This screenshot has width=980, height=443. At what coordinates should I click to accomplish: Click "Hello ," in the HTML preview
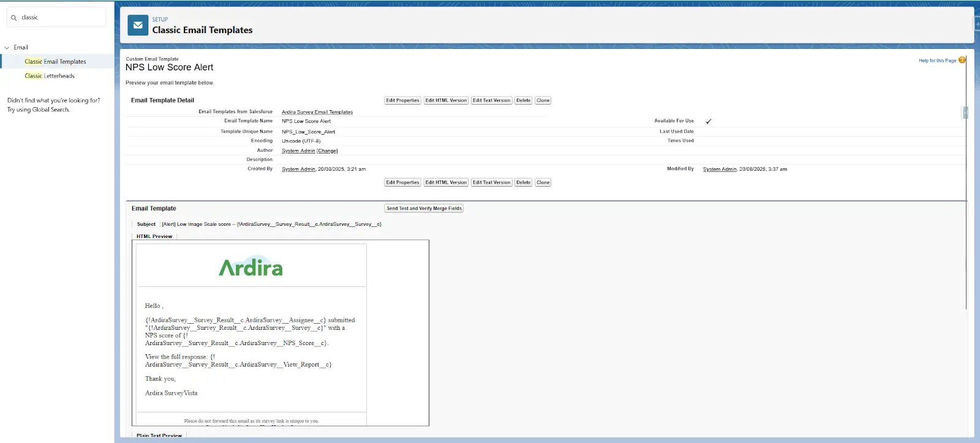tap(154, 306)
